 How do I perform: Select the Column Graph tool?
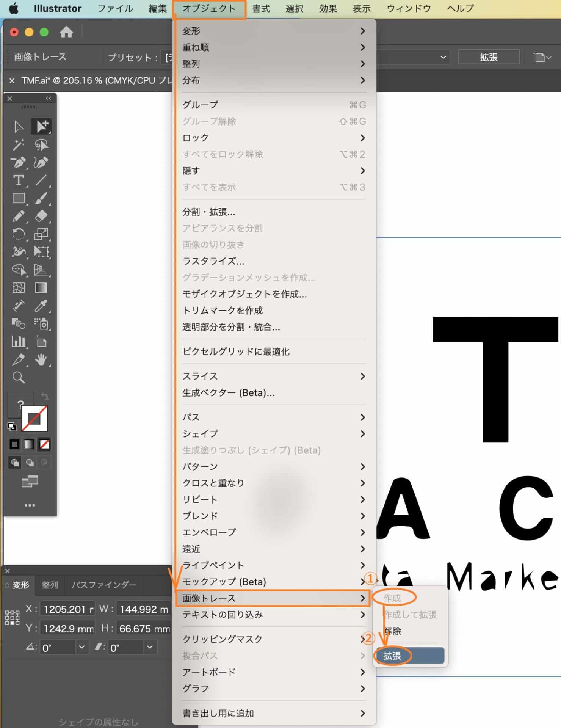click(18, 342)
